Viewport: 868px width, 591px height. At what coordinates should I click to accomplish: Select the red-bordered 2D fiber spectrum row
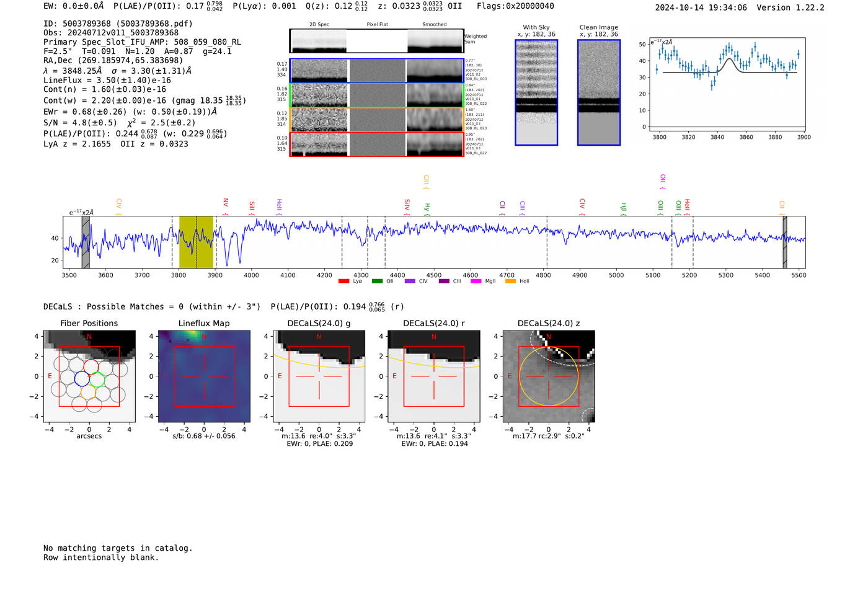click(x=377, y=144)
